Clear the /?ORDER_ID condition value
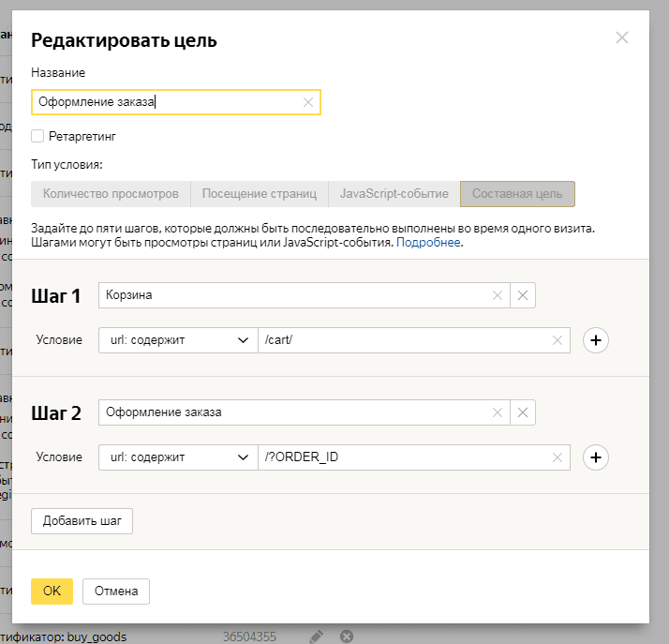 pyautogui.click(x=557, y=458)
